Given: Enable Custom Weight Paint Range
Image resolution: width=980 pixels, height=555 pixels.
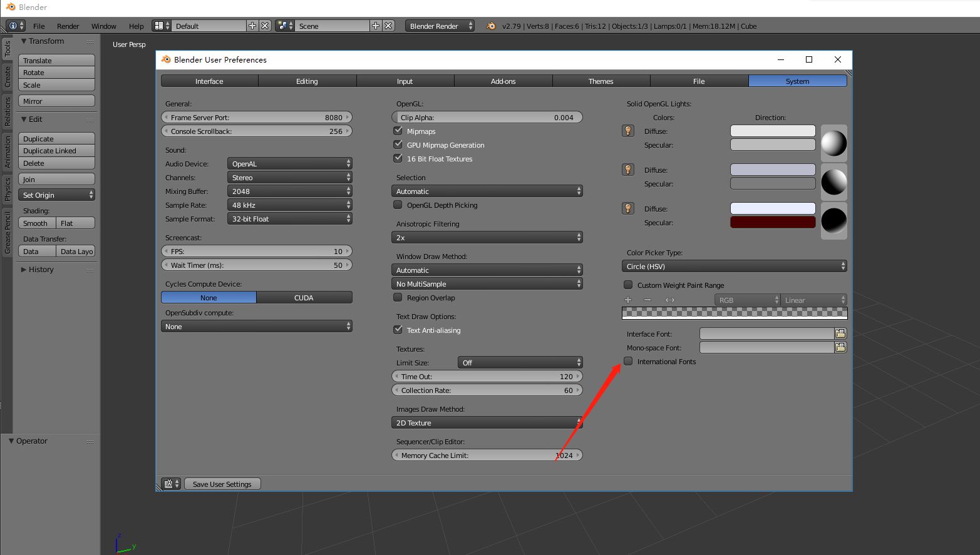Looking at the screenshot, I should coord(628,285).
